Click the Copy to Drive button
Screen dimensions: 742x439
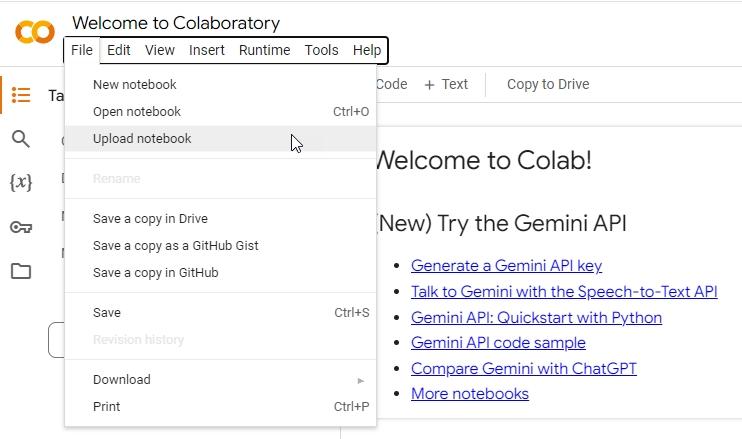pyautogui.click(x=548, y=85)
